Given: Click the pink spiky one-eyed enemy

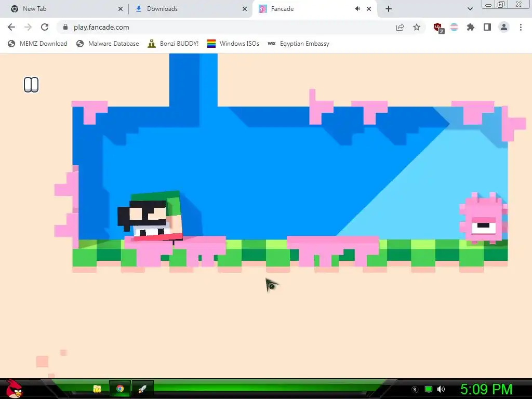Looking at the screenshot, I should [483, 219].
